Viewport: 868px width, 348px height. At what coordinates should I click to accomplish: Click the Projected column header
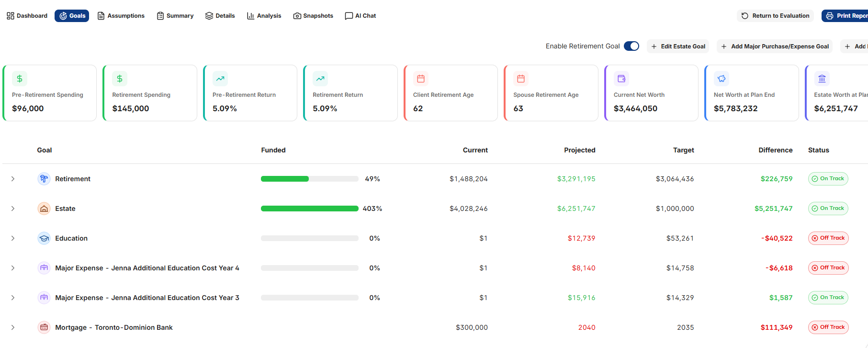click(580, 150)
